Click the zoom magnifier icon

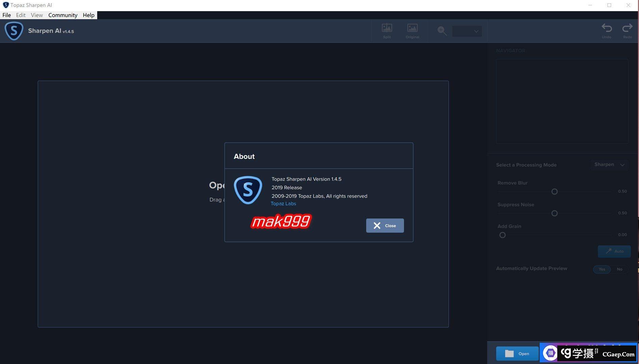click(x=442, y=31)
